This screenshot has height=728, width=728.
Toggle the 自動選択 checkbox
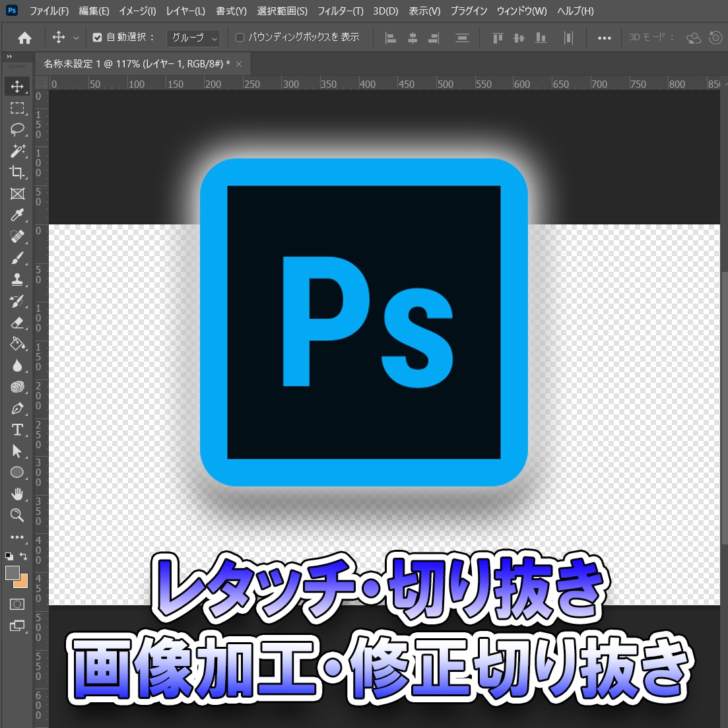[x=97, y=38]
